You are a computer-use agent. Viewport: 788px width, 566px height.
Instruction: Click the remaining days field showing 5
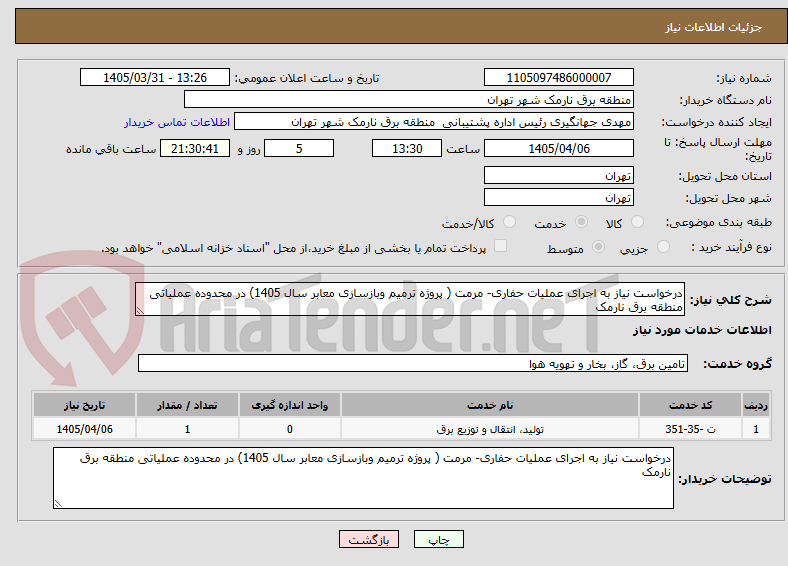coord(299,148)
